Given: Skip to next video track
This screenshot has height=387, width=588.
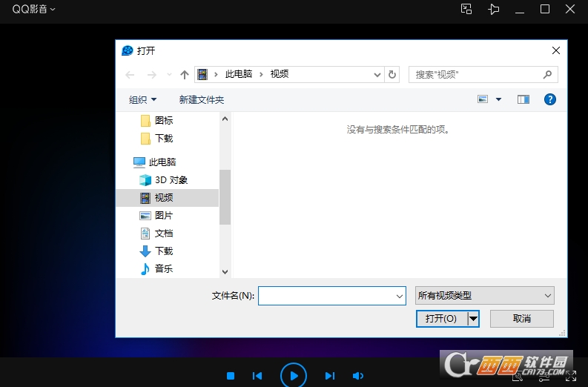Looking at the screenshot, I should point(330,376).
